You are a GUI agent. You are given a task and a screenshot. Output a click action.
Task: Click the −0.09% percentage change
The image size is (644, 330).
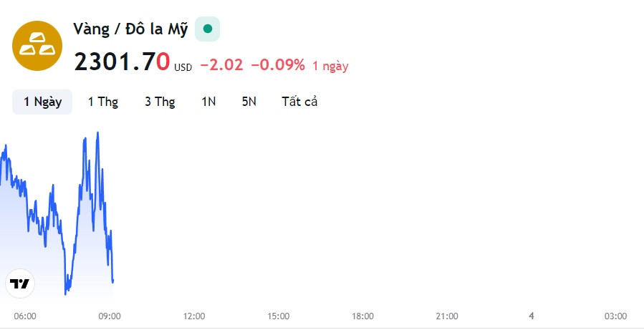(x=278, y=65)
